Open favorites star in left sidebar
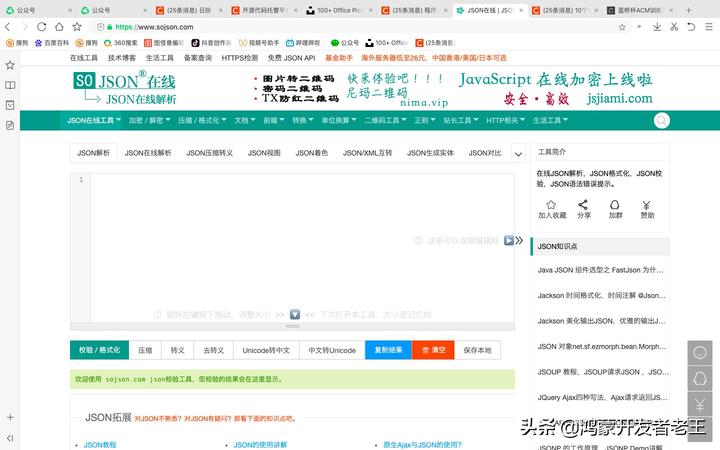The width and height of the screenshot is (720, 450). pos(10,65)
